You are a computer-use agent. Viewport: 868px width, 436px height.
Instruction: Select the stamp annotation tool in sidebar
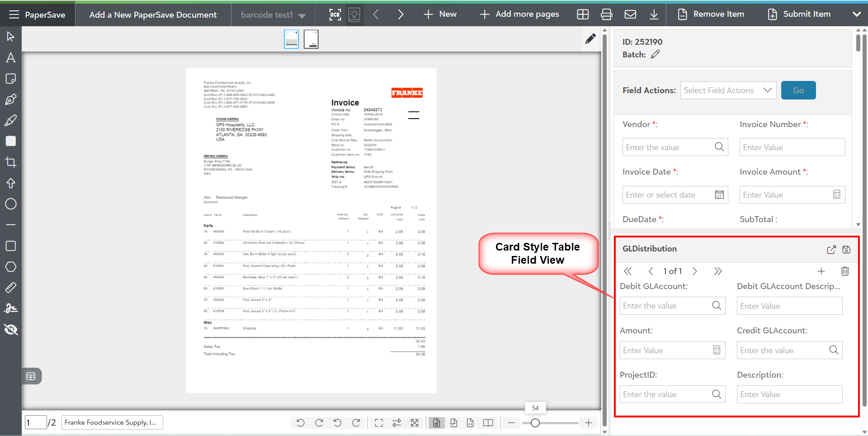tap(11, 183)
